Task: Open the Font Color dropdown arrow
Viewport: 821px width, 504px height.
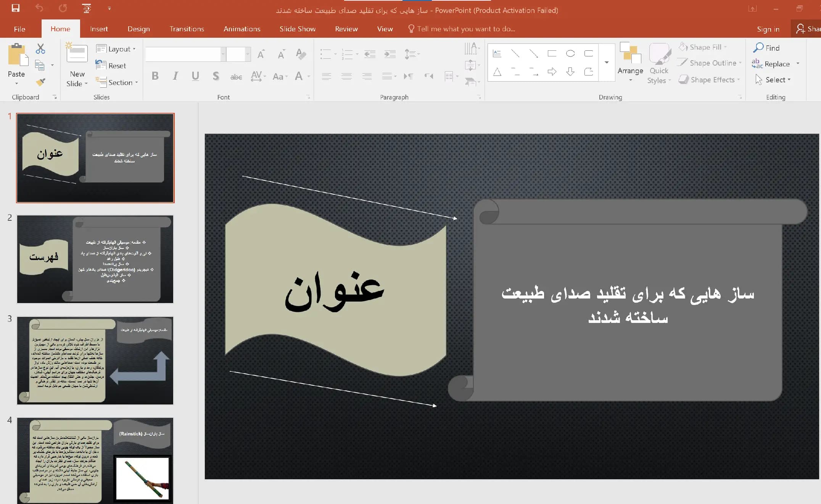Action: (x=309, y=76)
